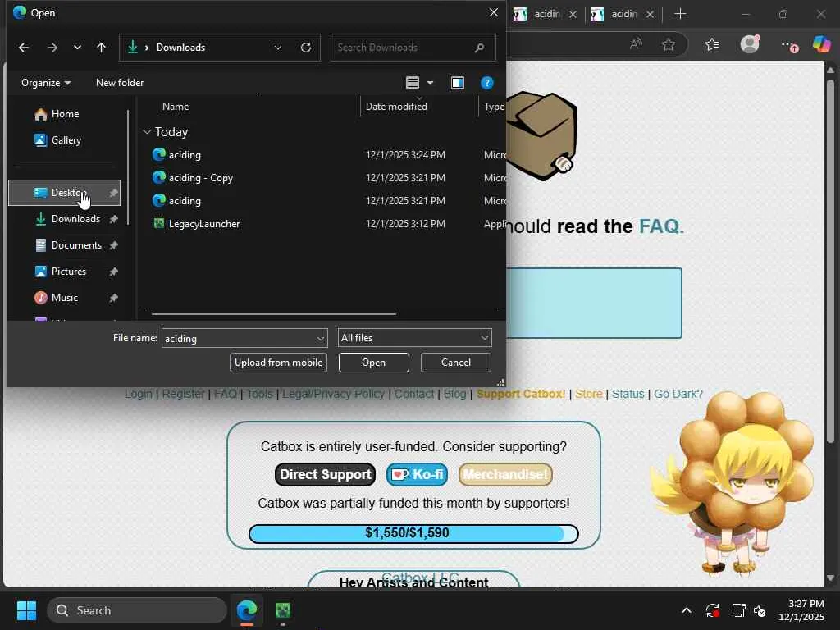
Task: Open Edge Settings and more menu
Action: pyautogui.click(x=788, y=46)
